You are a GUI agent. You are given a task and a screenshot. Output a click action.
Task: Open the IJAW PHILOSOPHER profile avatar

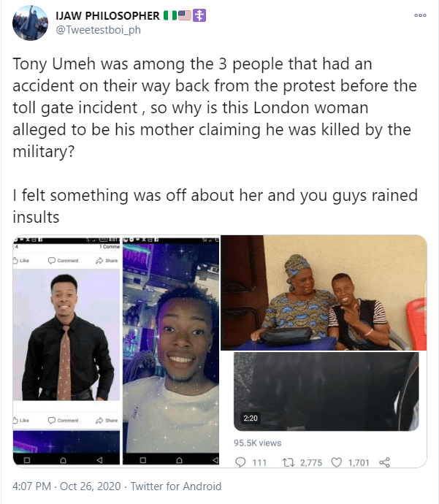pyautogui.click(x=31, y=23)
